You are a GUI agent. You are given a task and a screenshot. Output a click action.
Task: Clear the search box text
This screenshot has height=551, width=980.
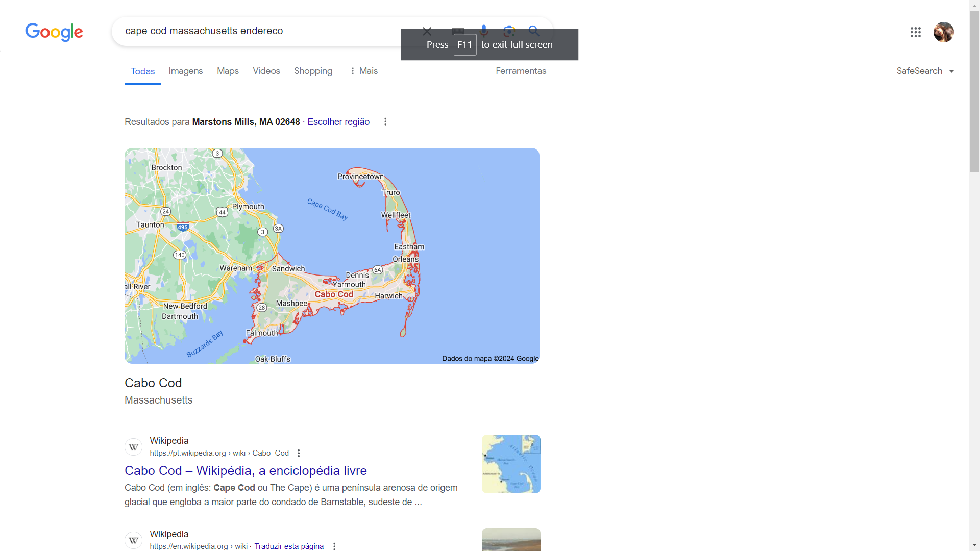[427, 31]
